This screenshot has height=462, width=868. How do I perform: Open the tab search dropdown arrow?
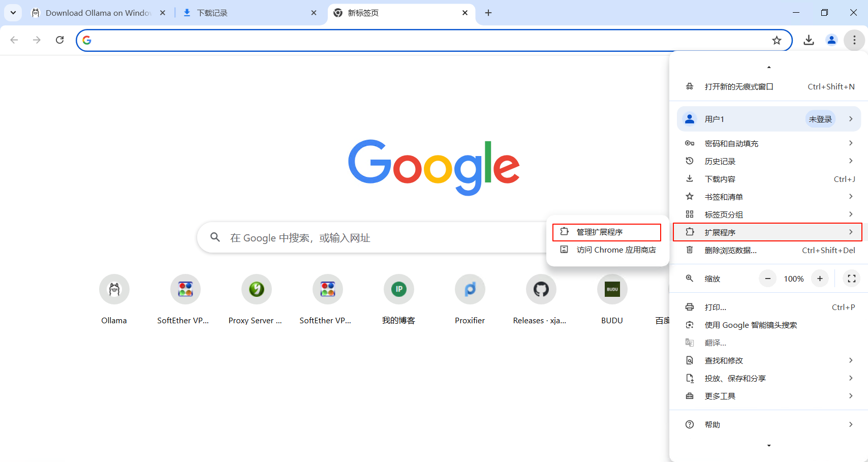click(x=13, y=13)
